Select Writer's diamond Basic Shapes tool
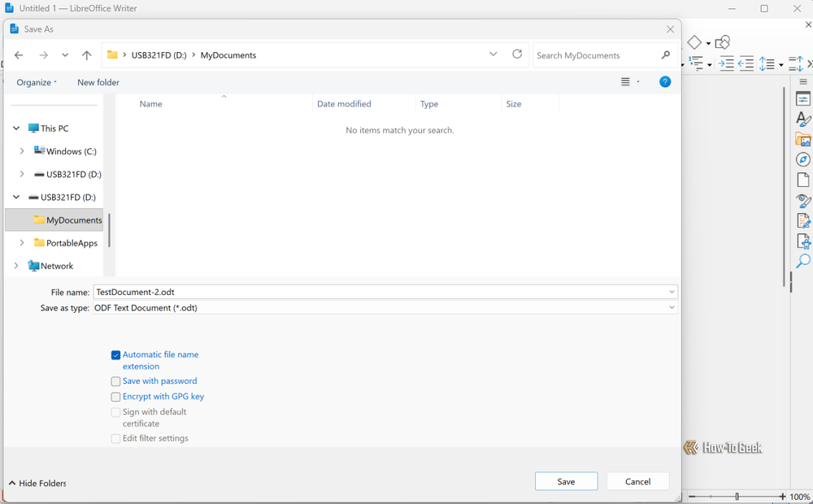This screenshot has width=813, height=504. point(694,42)
